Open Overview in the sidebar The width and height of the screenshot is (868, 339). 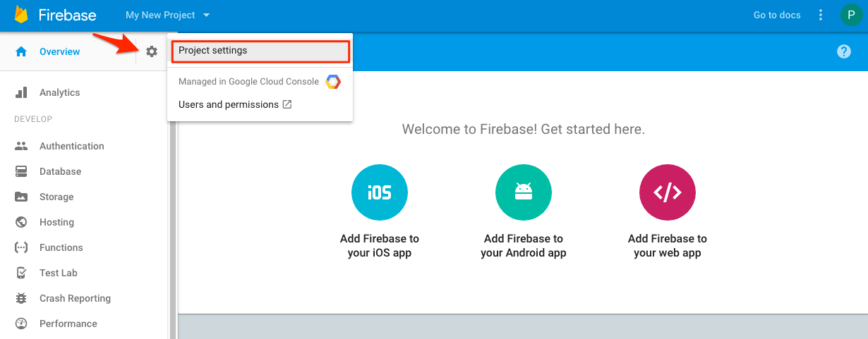pos(59,51)
